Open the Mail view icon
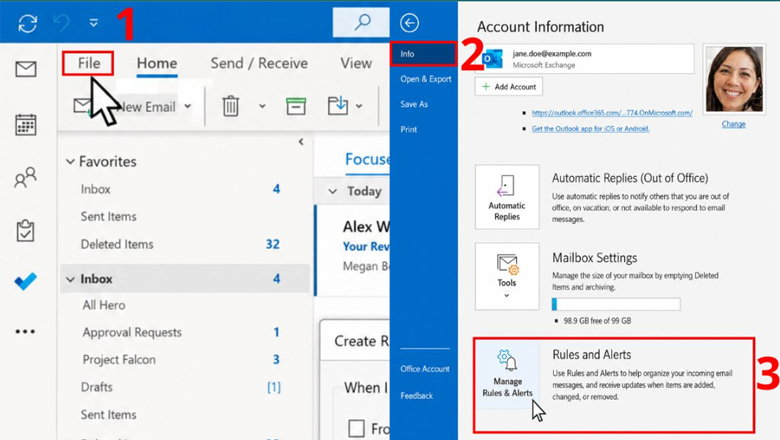Screen dimensions: 780x440 (x=25, y=69)
